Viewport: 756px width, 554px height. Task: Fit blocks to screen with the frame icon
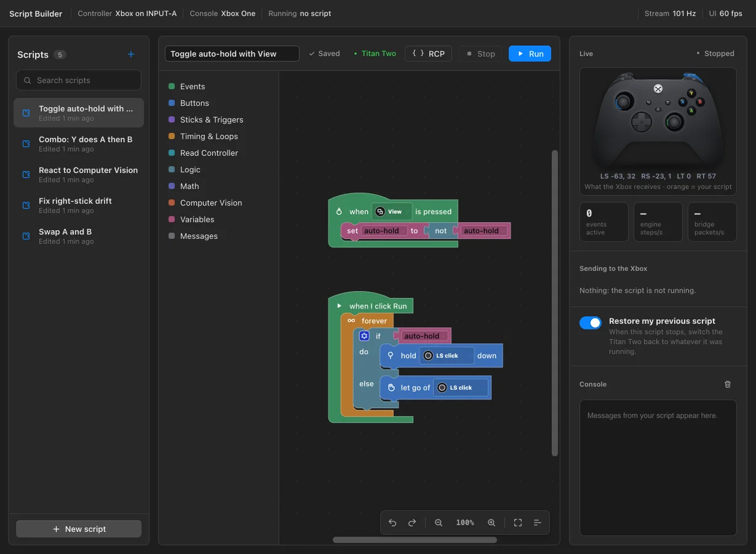(x=518, y=523)
